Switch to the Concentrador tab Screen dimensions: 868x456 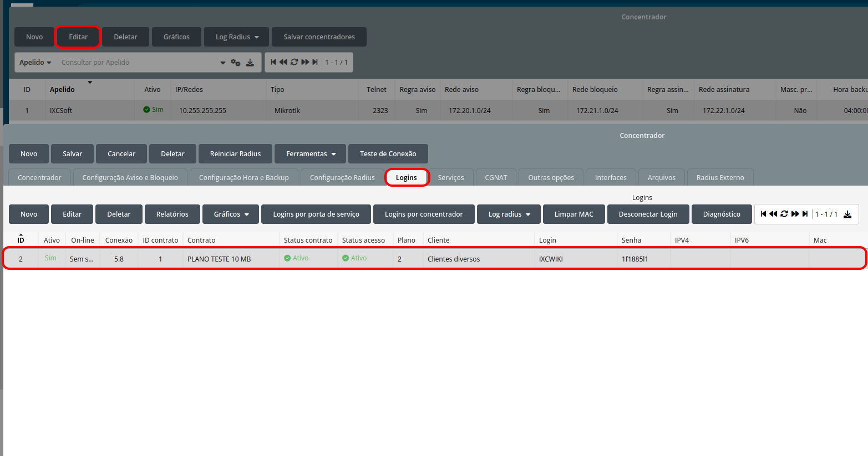40,177
